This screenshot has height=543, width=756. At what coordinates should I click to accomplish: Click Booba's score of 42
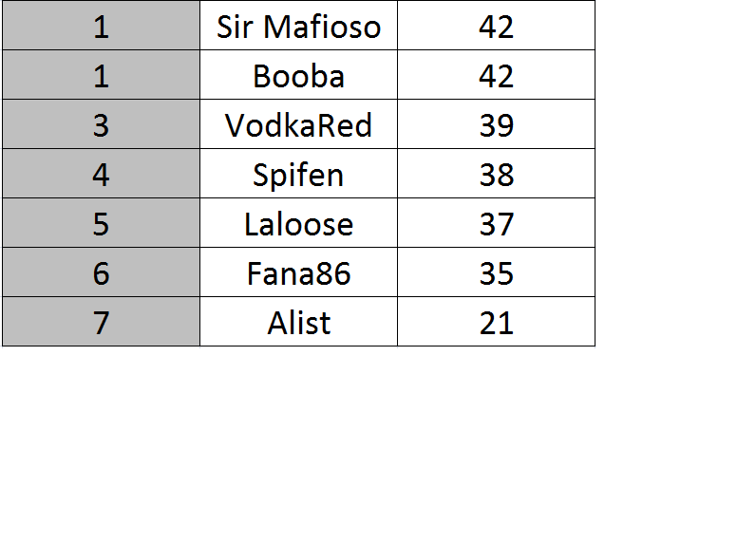pyautogui.click(x=496, y=75)
